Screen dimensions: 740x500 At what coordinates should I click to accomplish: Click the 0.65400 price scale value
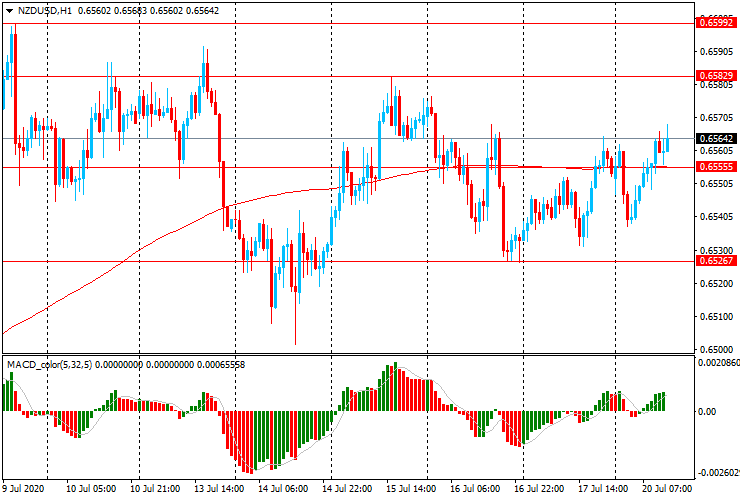tap(716, 217)
